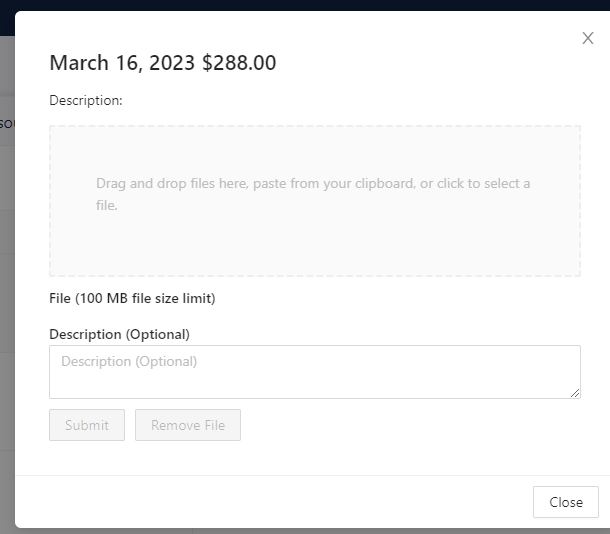Click the March 16, 2023 $288.00 heading
This screenshot has width=610, height=534.
coord(163,63)
